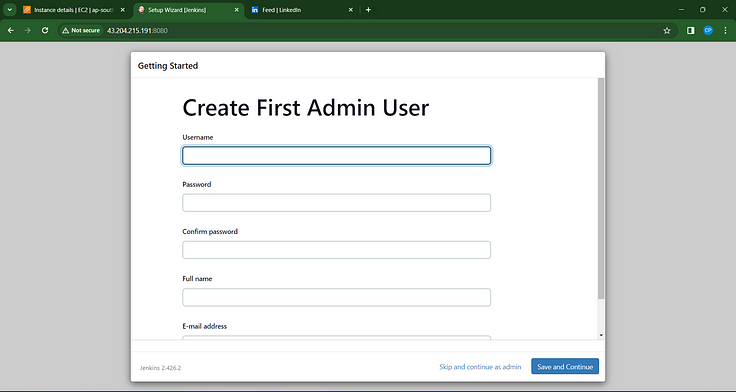
Task: Click the Not secure site info badge
Action: point(81,31)
